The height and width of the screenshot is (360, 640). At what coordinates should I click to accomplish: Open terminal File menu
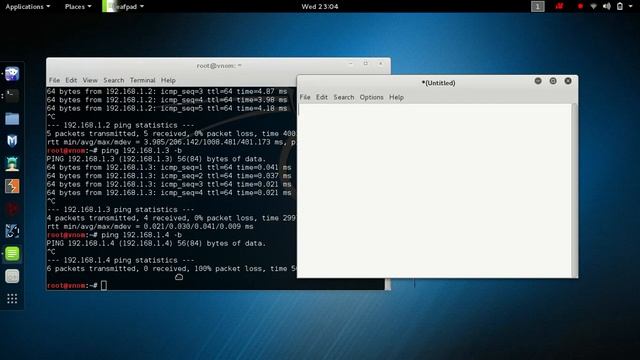54,80
